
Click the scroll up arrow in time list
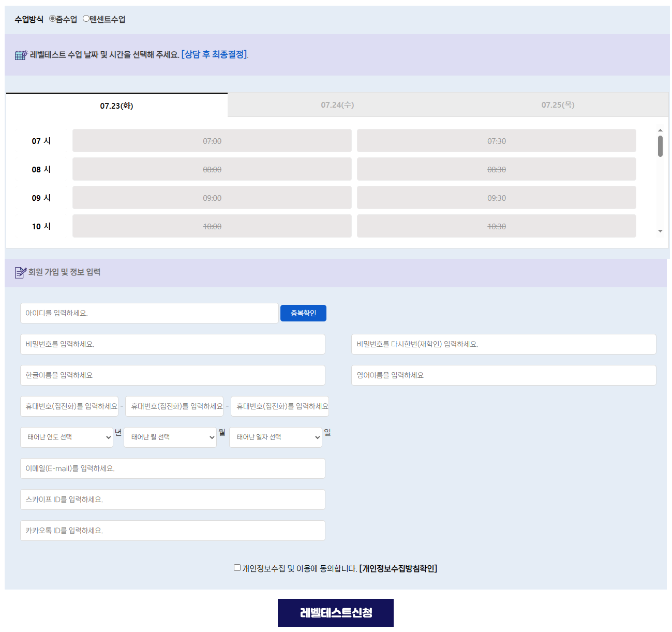click(660, 130)
